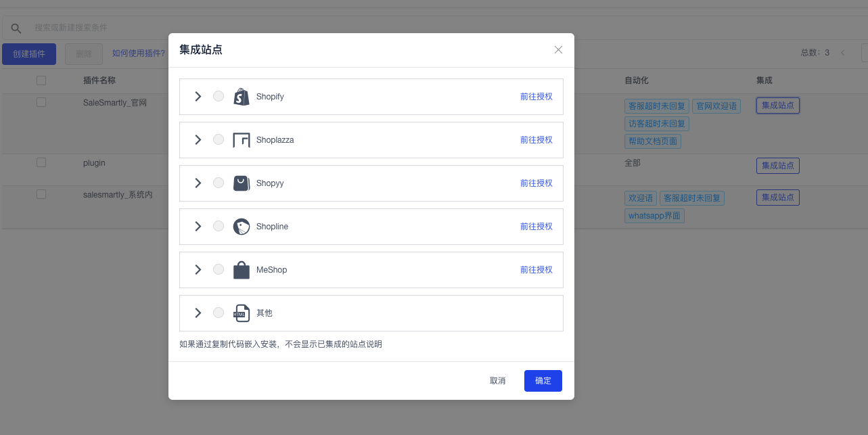The image size is (868, 435).
Task: Expand the Shopyy row chevron
Action: [198, 183]
